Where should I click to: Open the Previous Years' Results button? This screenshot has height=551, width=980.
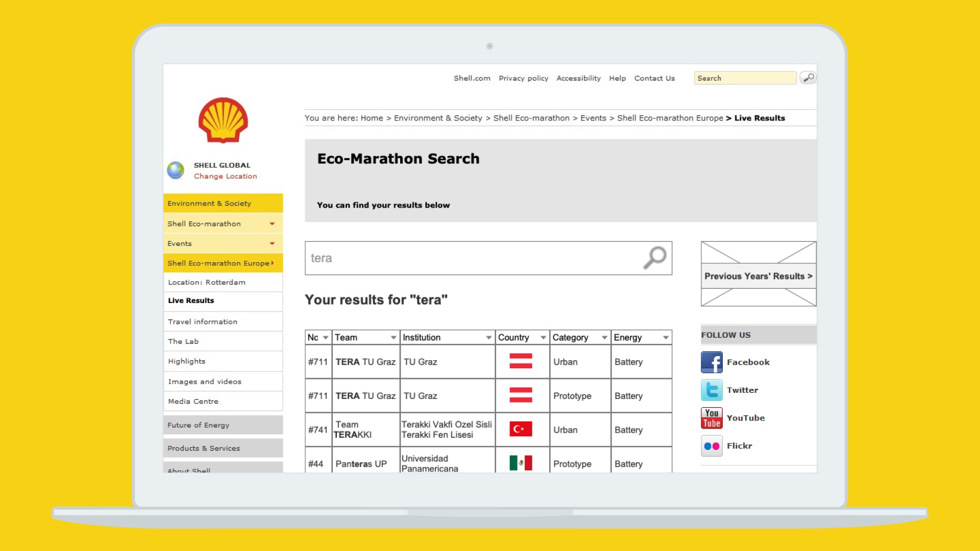(x=758, y=276)
